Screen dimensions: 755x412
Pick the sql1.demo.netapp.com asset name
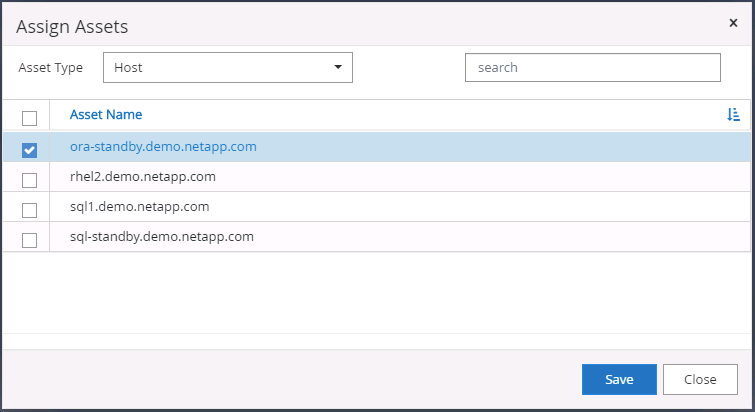click(x=139, y=207)
